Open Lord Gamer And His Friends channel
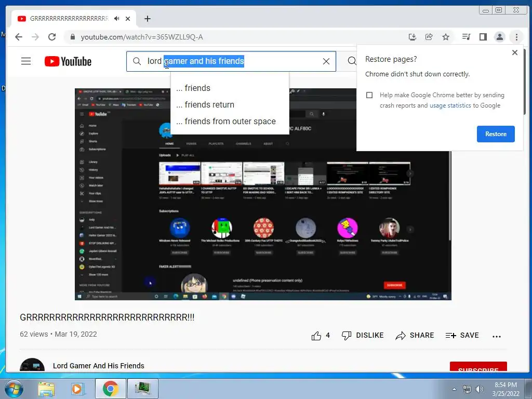Viewport: 532px width, 399px height. click(x=98, y=366)
